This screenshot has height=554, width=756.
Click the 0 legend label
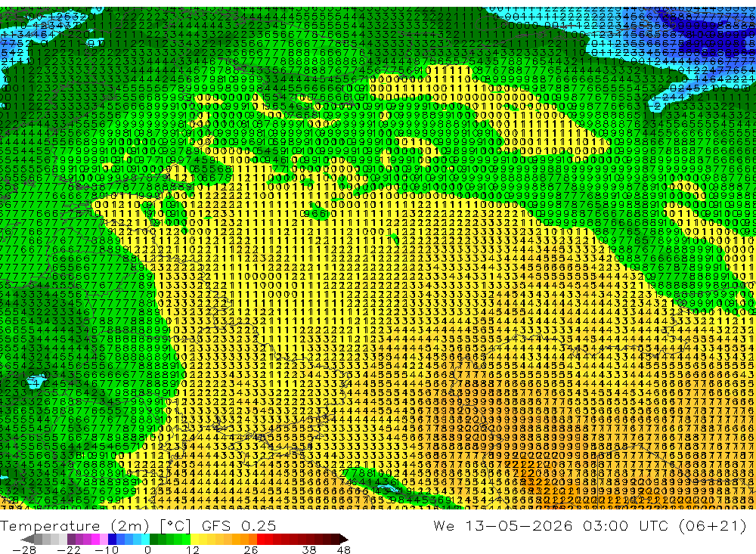point(147,549)
